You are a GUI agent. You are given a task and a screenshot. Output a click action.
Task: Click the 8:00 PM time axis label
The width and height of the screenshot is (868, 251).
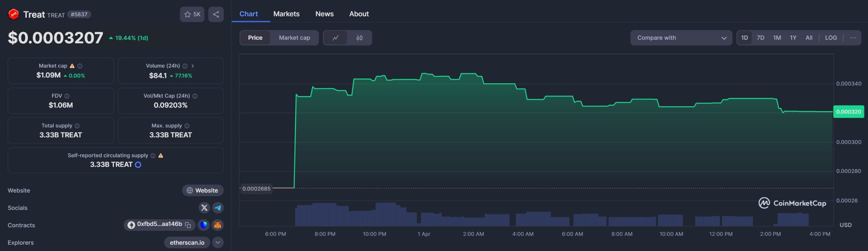coord(325,234)
